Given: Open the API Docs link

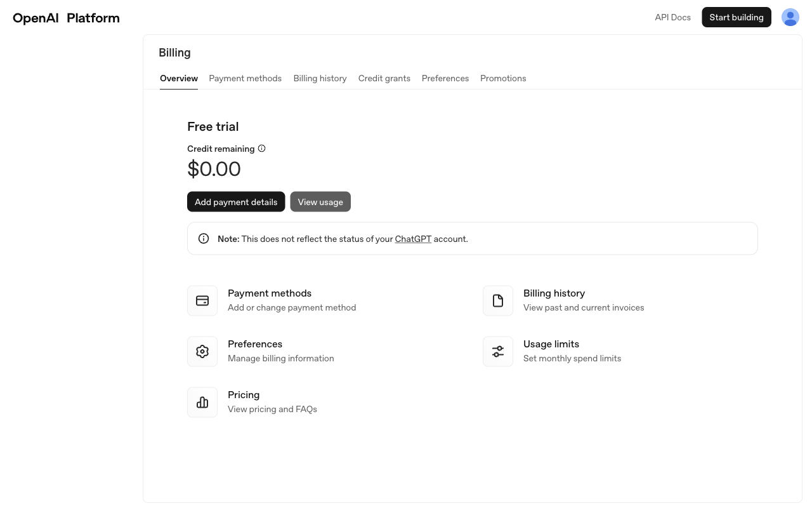Looking at the screenshot, I should (672, 17).
